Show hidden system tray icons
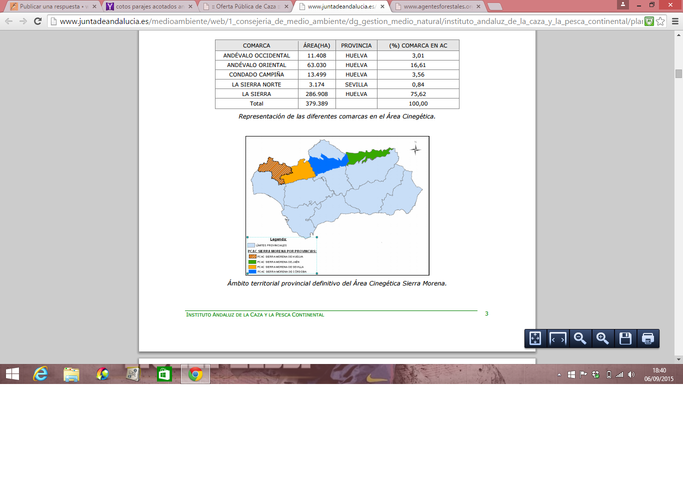 [559, 374]
